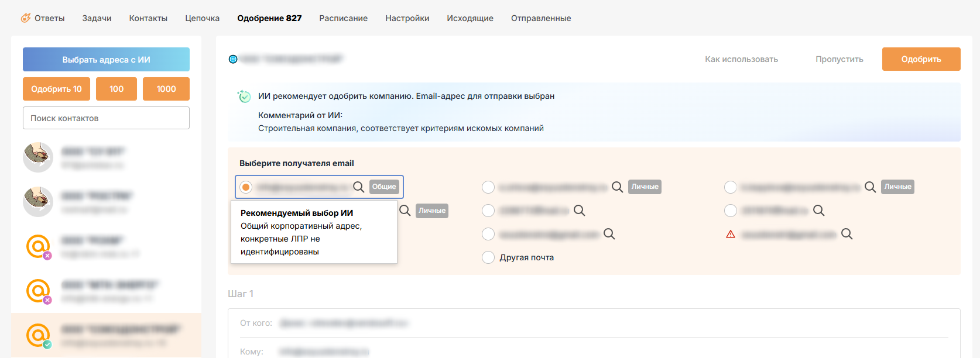Click the text Строительная компания, соответствует критериям

(401, 128)
